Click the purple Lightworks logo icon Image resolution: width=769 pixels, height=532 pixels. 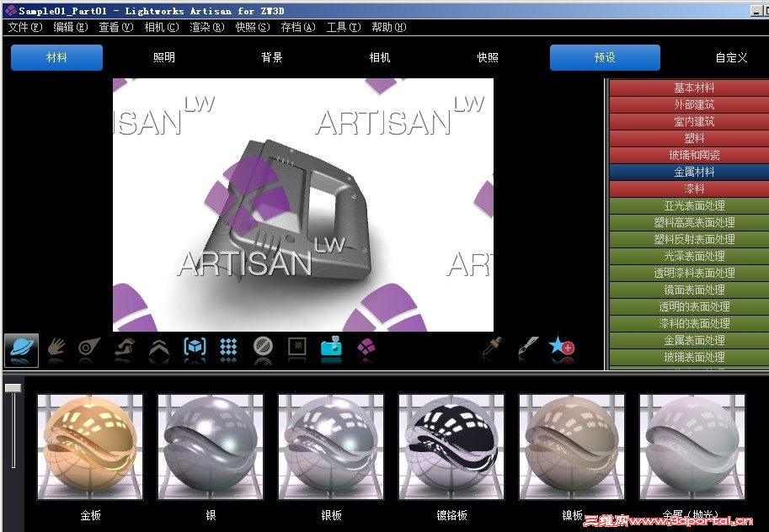366,347
